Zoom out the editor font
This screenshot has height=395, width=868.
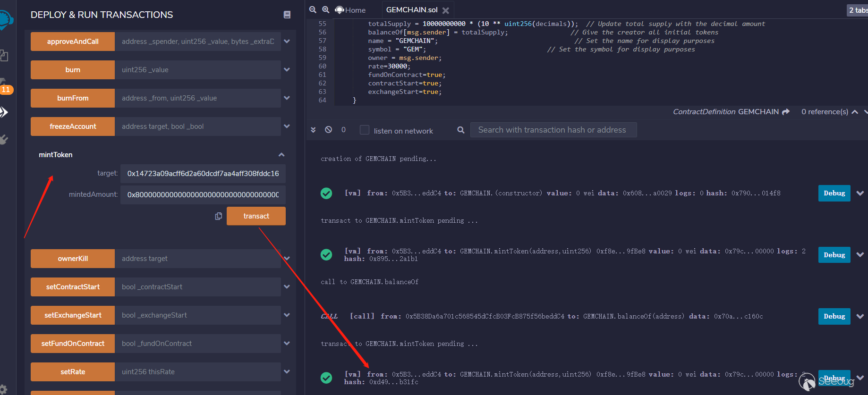point(313,10)
